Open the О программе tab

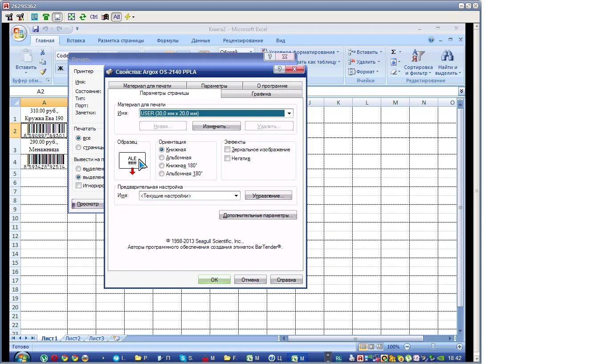pos(272,86)
